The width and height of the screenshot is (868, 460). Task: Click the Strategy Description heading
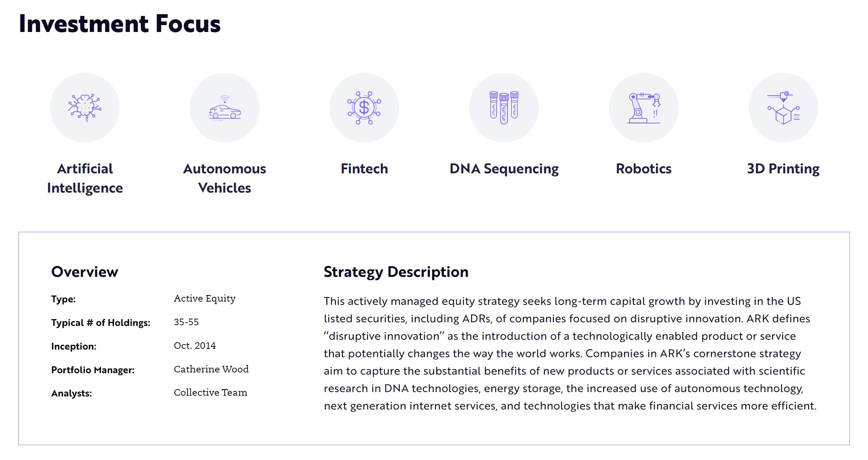point(396,272)
